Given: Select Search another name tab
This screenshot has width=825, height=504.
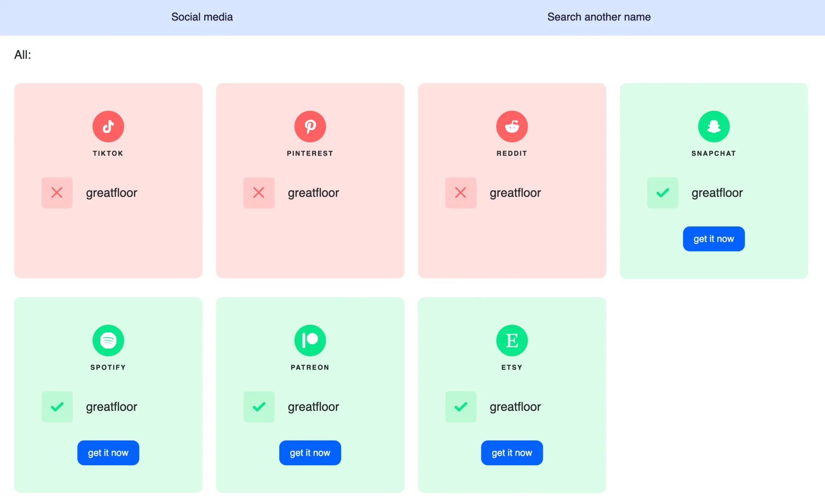Looking at the screenshot, I should click(599, 17).
